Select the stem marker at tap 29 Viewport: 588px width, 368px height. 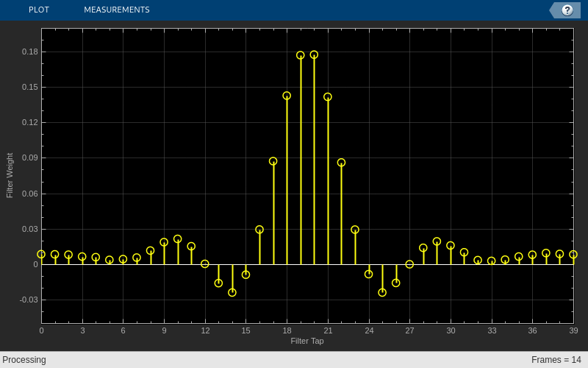pos(437,241)
